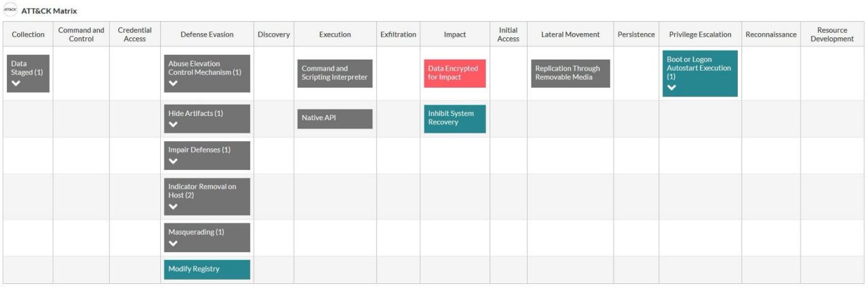Select the Lateral Movement column header

coord(570,35)
